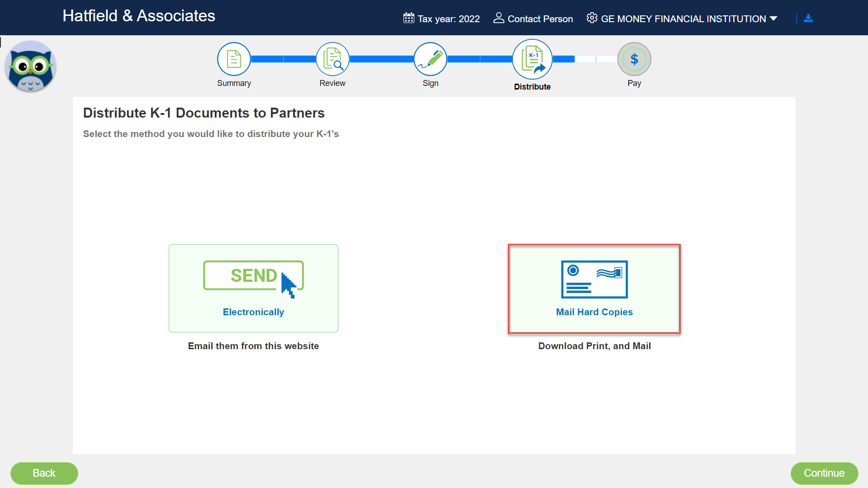Open the Review step icon
This screenshot has width=868, height=488.
(x=332, y=59)
